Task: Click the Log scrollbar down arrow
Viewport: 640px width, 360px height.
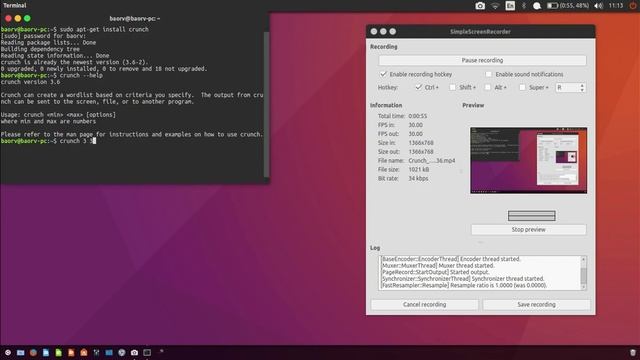Action: [x=583, y=287]
